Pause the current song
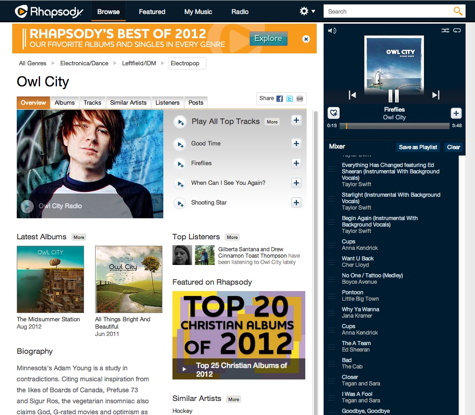475x415 pixels. 394,96
